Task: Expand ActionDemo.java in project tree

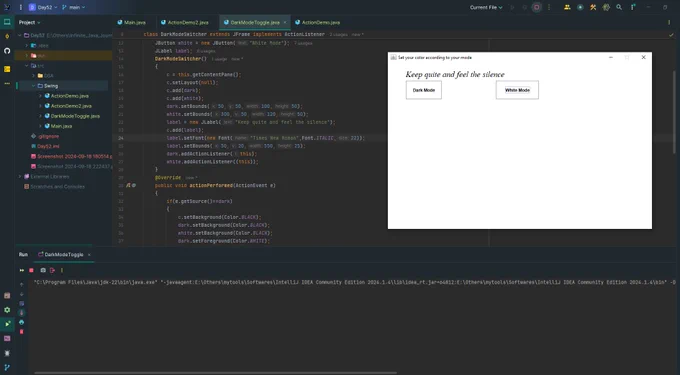Action: 40,96
